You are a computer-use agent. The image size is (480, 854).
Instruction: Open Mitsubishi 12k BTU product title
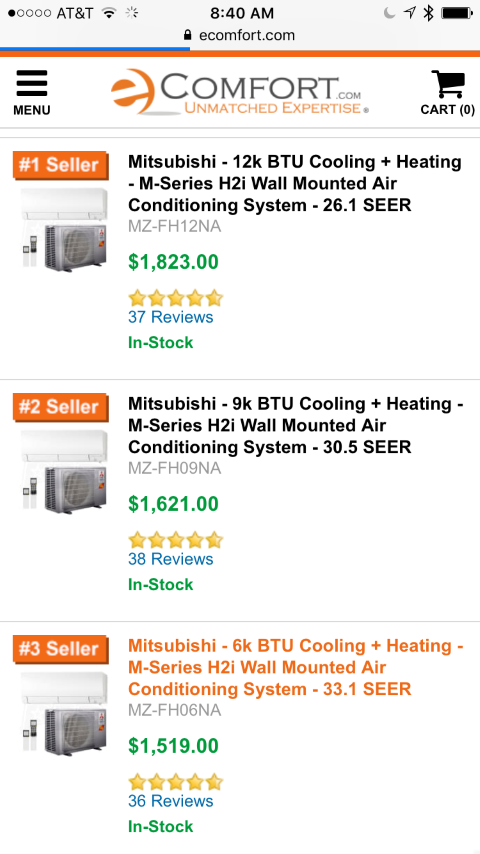click(x=295, y=184)
